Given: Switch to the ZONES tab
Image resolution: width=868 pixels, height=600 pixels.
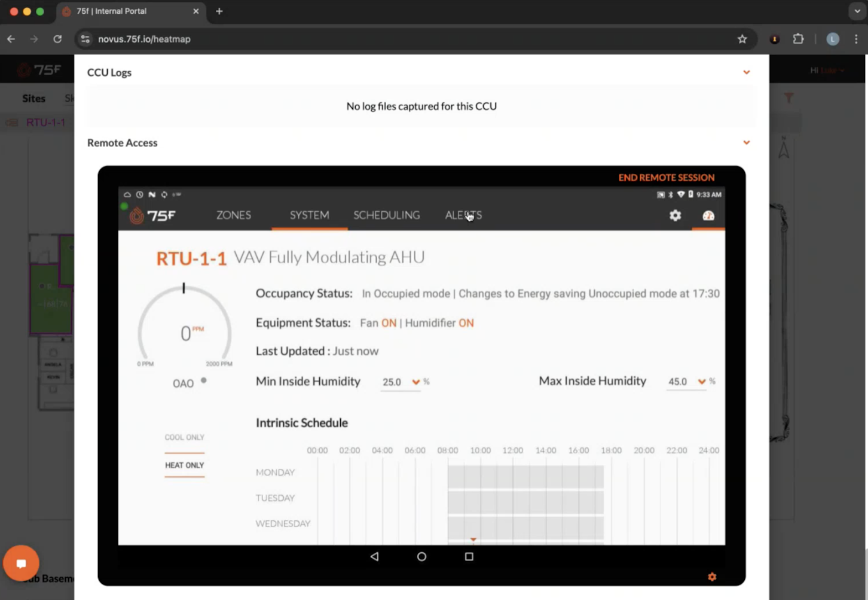Looking at the screenshot, I should 234,215.
